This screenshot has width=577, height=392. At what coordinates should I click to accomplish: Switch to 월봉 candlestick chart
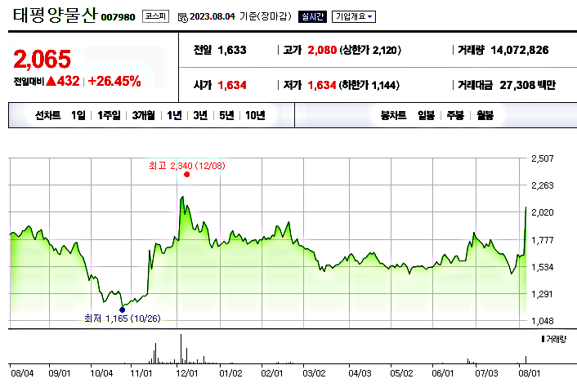tap(485, 115)
